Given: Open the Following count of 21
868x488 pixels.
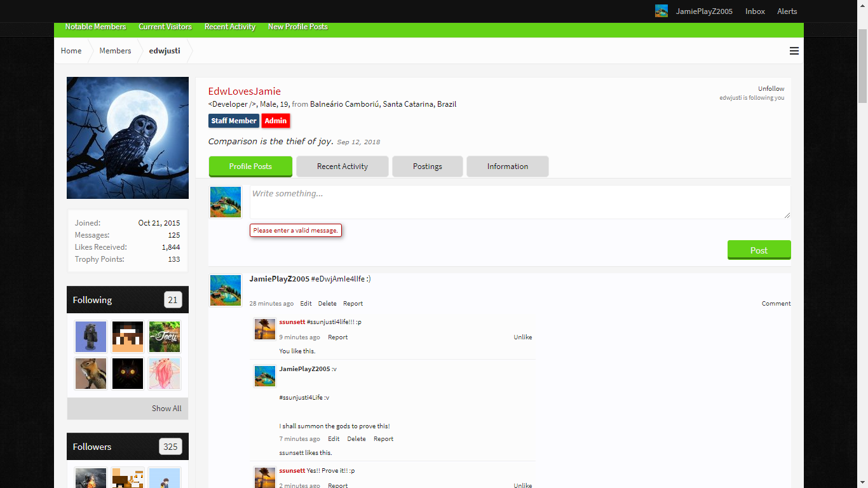Looking at the screenshot, I should coord(173,300).
